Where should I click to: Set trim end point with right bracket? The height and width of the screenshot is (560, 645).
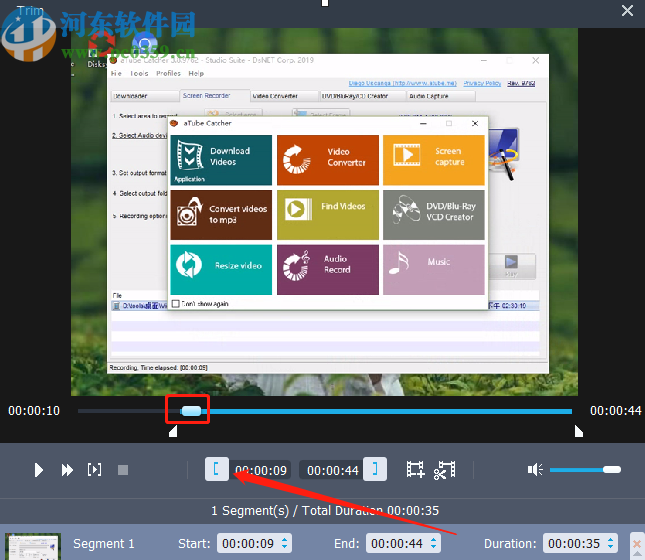[375, 469]
